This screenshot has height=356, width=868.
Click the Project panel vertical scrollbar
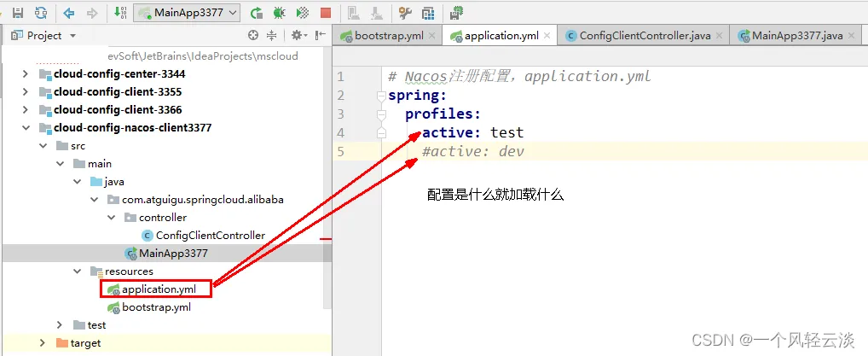click(x=327, y=178)
